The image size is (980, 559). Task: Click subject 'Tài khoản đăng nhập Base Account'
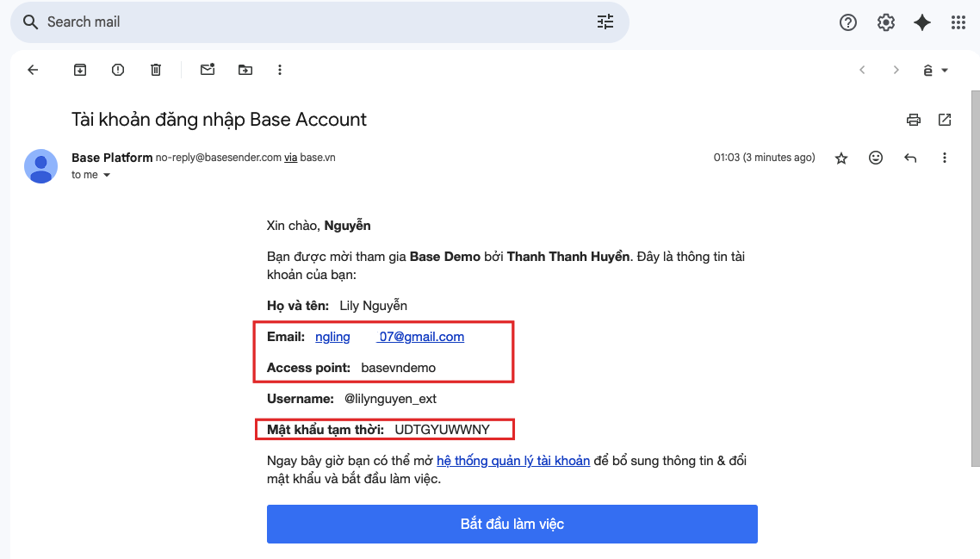219,120
